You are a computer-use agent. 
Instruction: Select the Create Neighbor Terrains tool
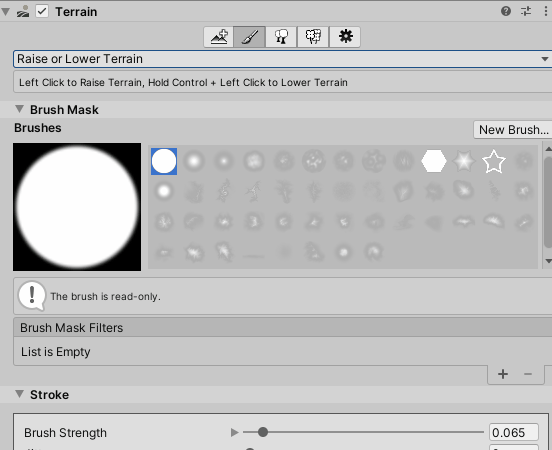[x=219, y=37]
